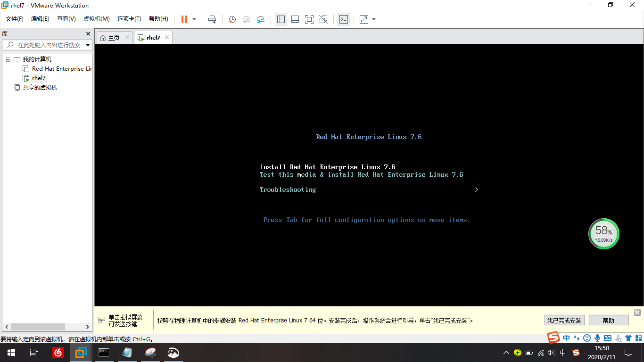Toggle the console view icon
Viewport: 644px width, 362px height.
point(344,19)
